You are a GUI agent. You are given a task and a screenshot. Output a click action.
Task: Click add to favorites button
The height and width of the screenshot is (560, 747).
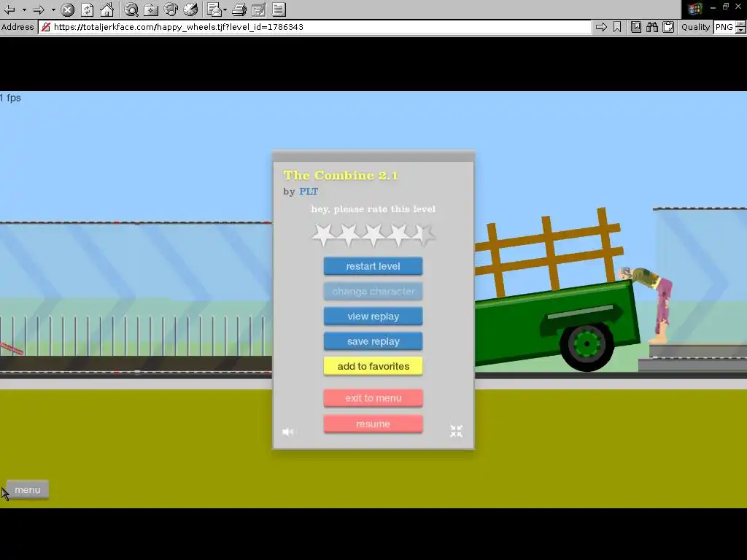coord(373,366)
